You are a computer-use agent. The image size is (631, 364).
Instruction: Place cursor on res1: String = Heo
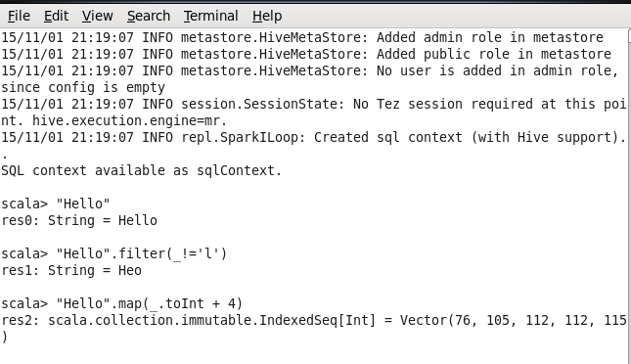[x=71, y=271]
